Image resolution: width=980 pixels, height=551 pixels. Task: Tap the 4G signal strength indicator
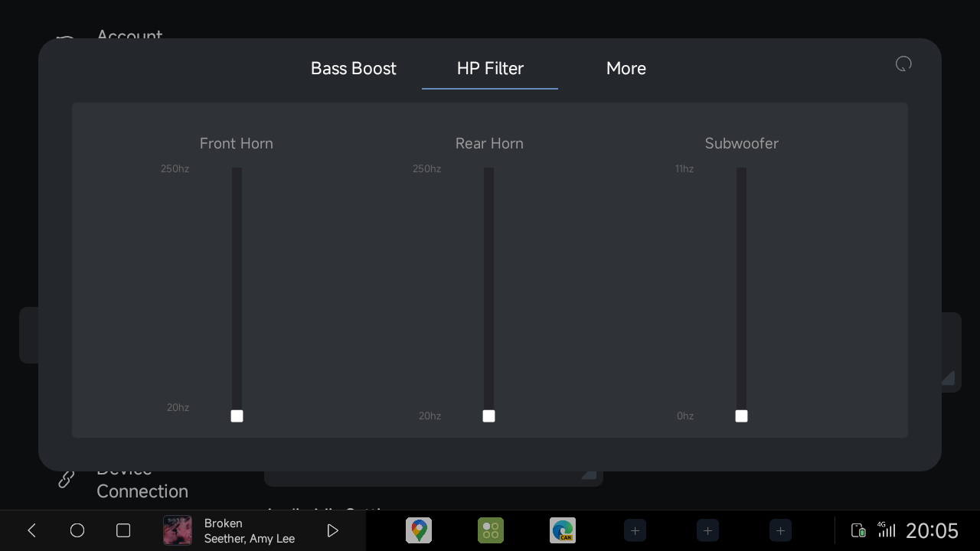[x=886, y=530]
